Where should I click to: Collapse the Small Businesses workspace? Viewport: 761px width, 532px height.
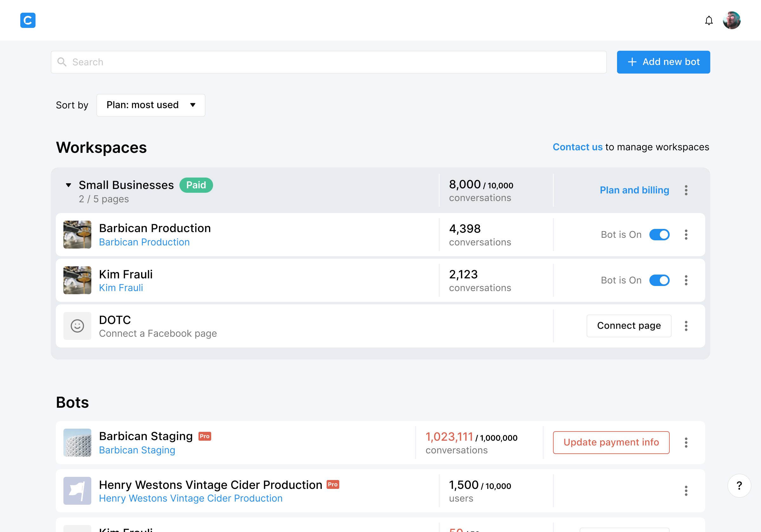[x=68, y=185]
